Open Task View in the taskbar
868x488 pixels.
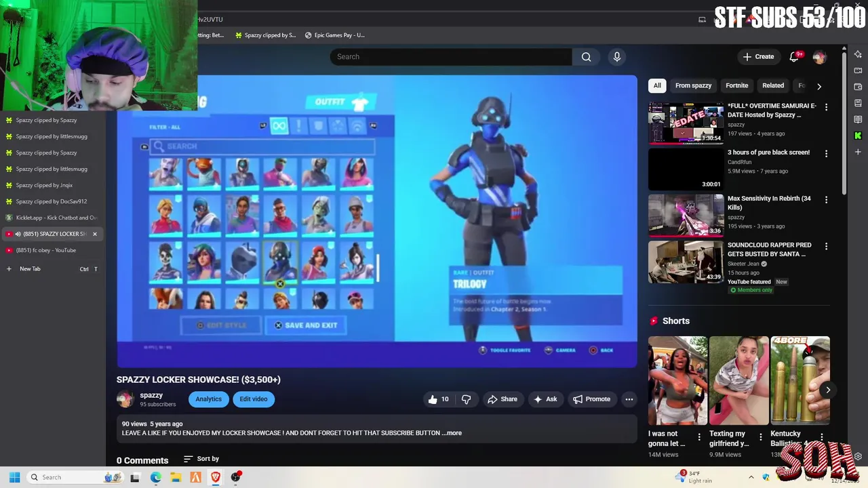point(135,477)
